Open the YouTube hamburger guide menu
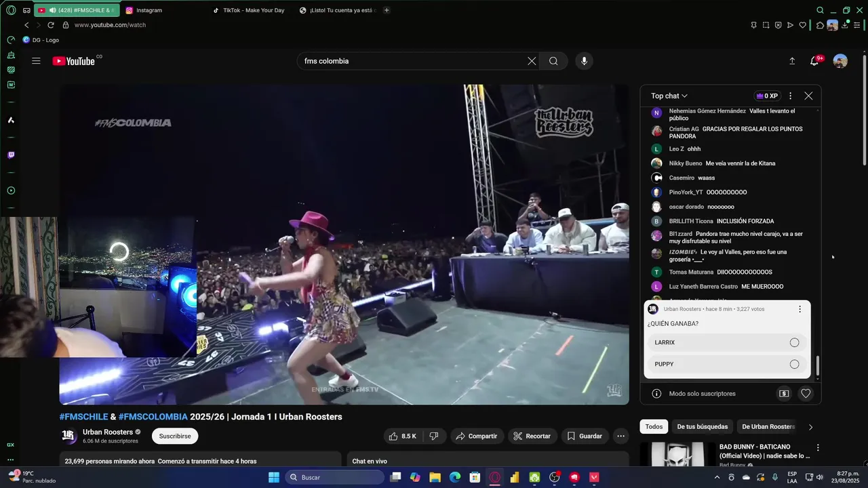 (x=36, y=61)
